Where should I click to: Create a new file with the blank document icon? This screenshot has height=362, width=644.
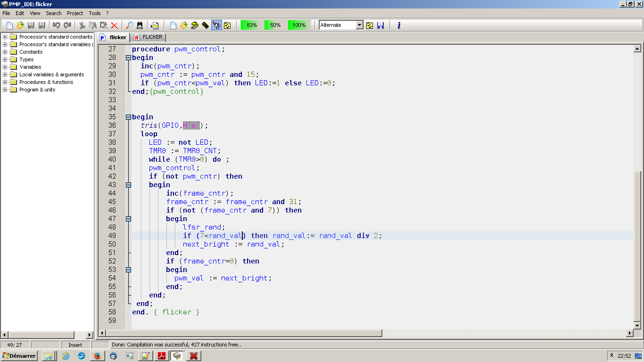click(8, 25)
